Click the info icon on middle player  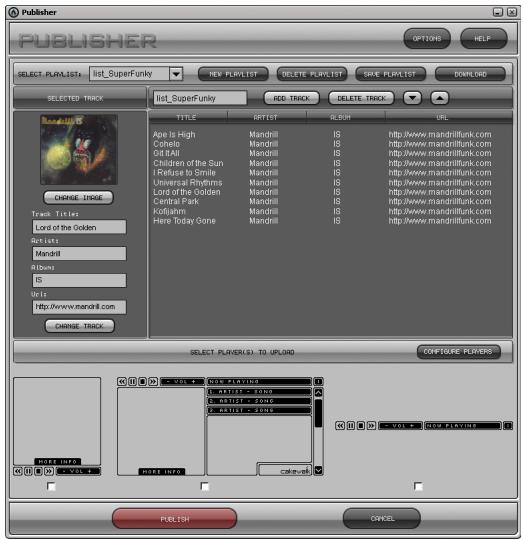pyautogui.click(x=318, y=382)
